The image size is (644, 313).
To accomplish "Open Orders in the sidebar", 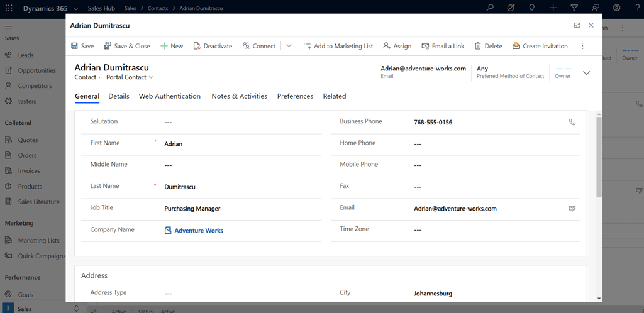I will (x=27, y=155).
